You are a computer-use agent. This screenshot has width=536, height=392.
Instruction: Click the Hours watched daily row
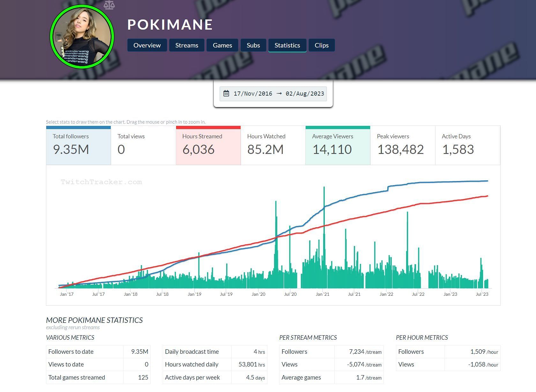[215, 364]
